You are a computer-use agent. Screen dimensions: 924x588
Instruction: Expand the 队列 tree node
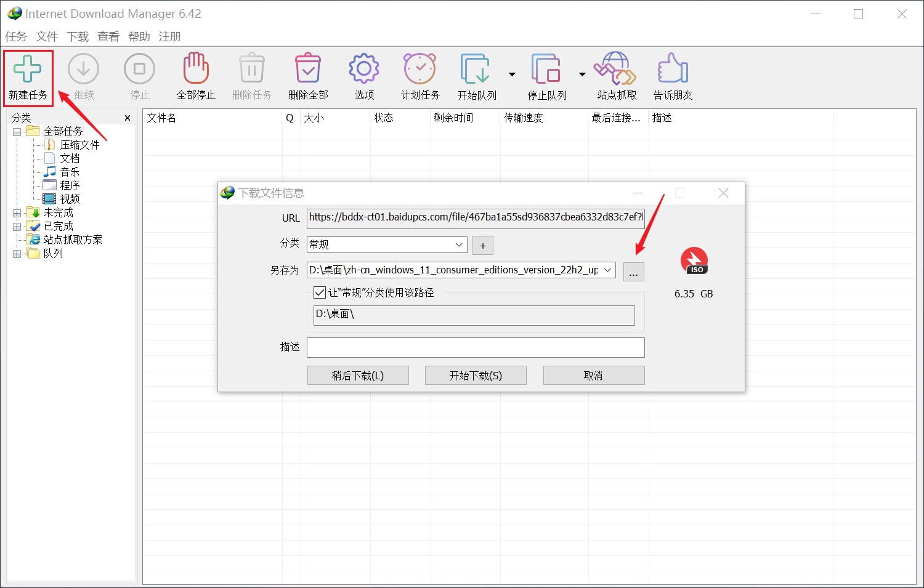17,254
